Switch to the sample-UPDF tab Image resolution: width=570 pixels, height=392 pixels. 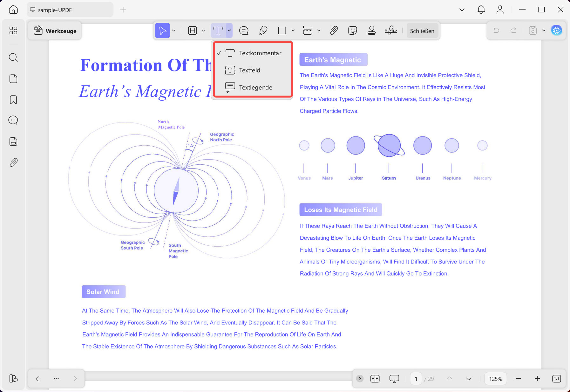(70, 10)
